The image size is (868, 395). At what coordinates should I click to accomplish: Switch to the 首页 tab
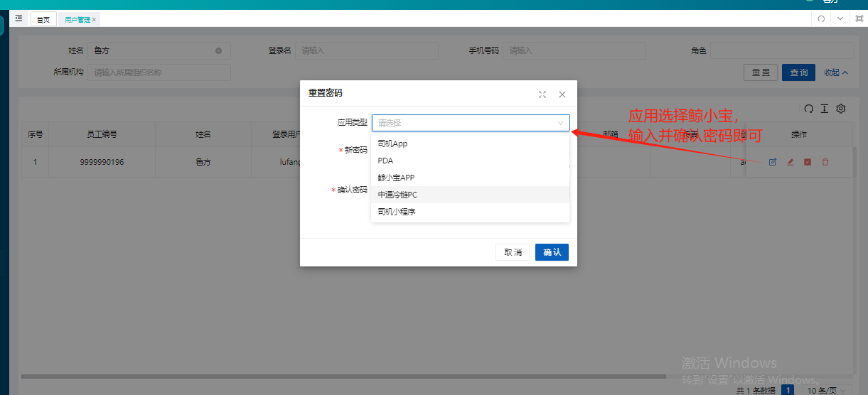tap(43, 19)
